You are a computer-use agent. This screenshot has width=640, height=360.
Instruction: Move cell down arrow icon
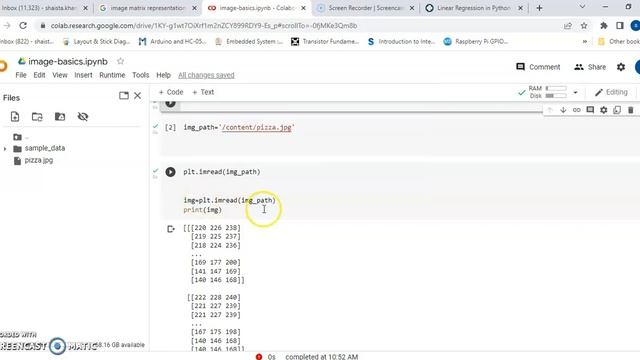click(563, 110)
